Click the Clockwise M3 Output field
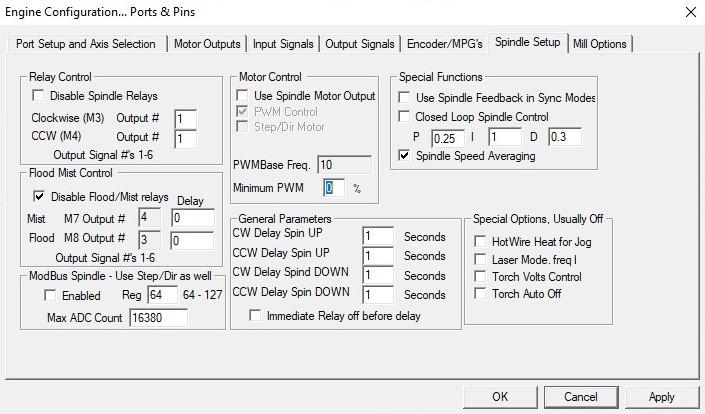This screenshot has width=705, height=414. pos(184,119)
